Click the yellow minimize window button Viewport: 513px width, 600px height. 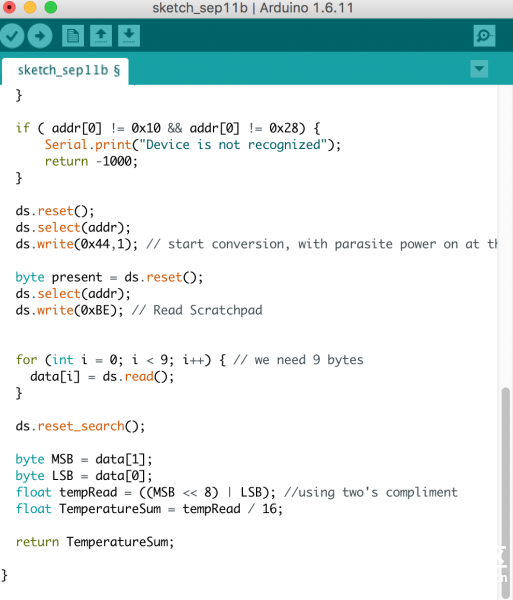pos(30,7)
